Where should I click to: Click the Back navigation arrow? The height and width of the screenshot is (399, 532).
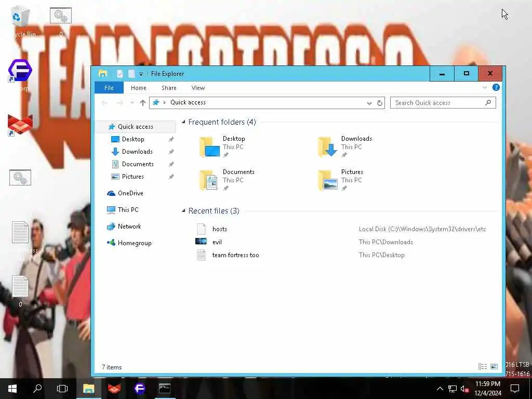pyautogui.click(x=104, y=103)
